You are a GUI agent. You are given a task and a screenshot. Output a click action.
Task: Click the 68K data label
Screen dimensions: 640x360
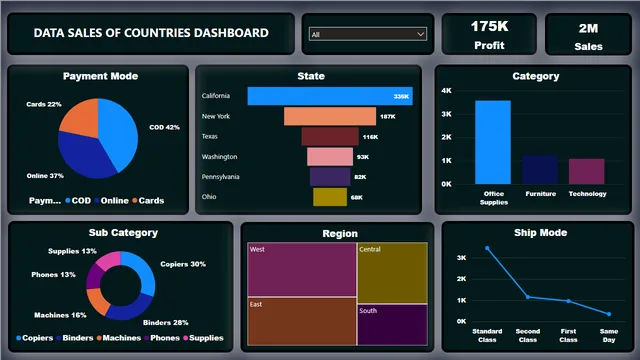click(x=357, y=198)
